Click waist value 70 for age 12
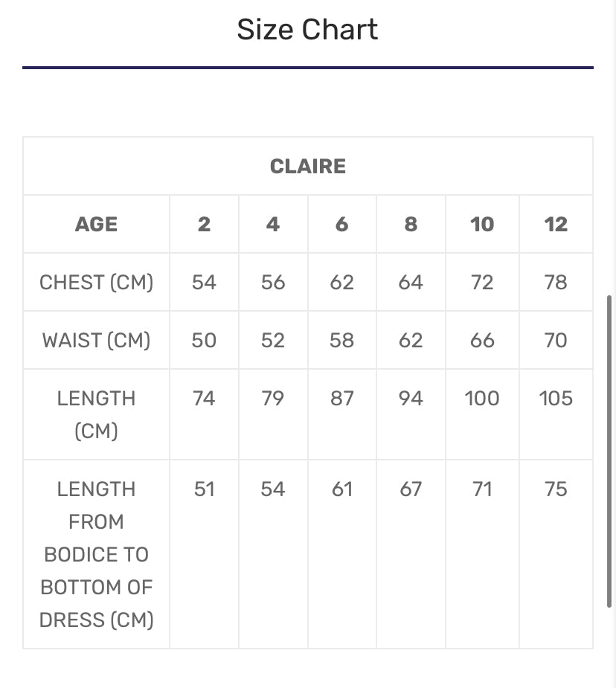 [556, 340]
